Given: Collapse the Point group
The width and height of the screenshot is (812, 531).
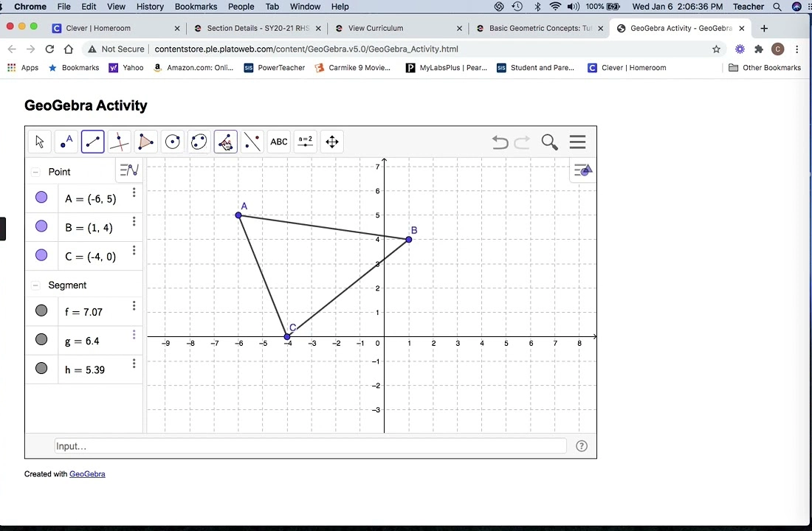Looking at the screenshot, I should click(x=35, y=172).
